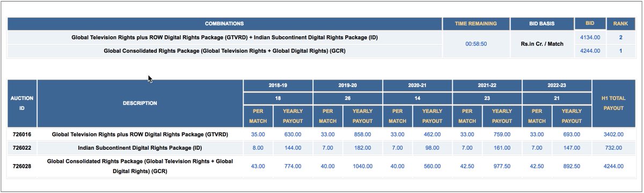Click the H1 TOTAL PAYOUT header
Image resolution: width=644 pixels, height=193 pixels.
[x=613, y=103]
